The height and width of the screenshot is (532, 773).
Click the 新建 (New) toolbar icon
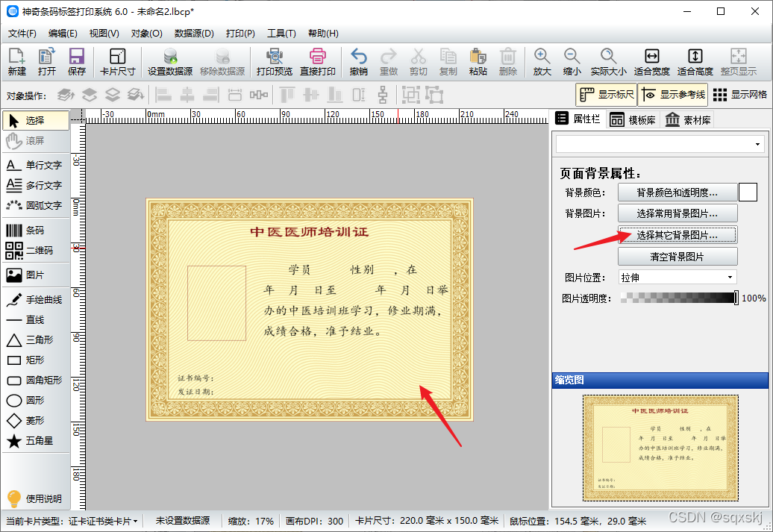coord(16,62)
